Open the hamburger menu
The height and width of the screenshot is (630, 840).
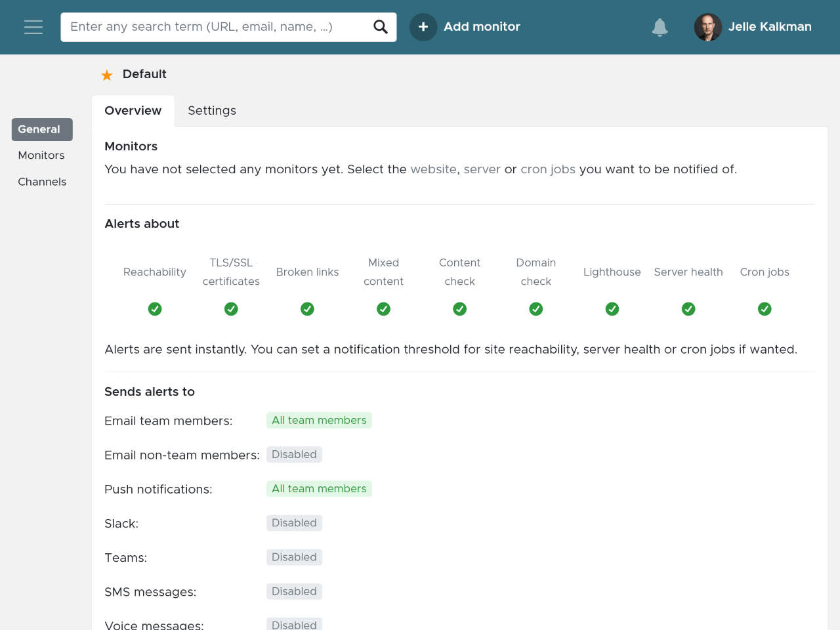tap(33, 27)
